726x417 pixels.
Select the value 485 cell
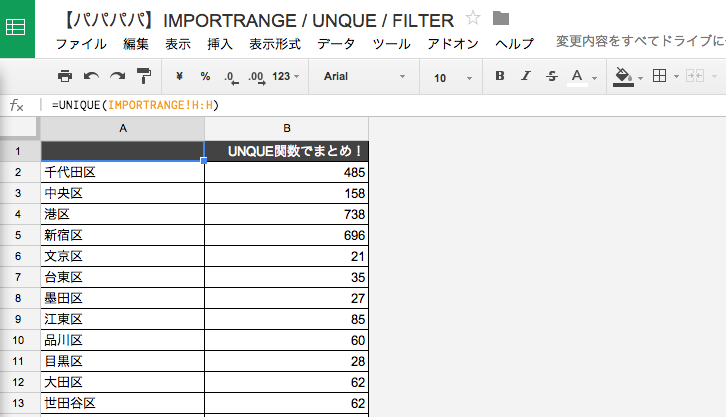(x=287, y=172)
